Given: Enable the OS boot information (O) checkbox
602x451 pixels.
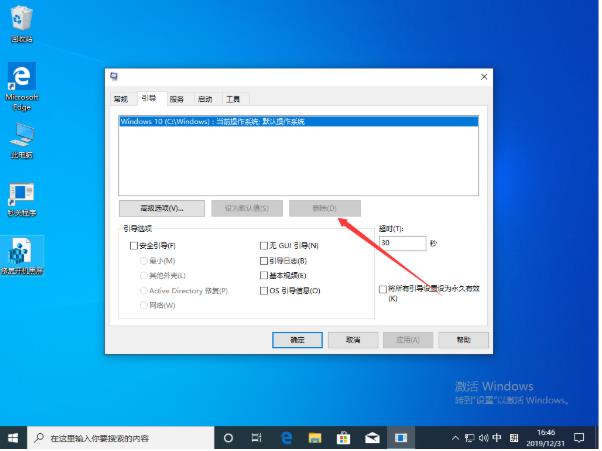Looking at the screenshot, I should [x=264, y=291].
